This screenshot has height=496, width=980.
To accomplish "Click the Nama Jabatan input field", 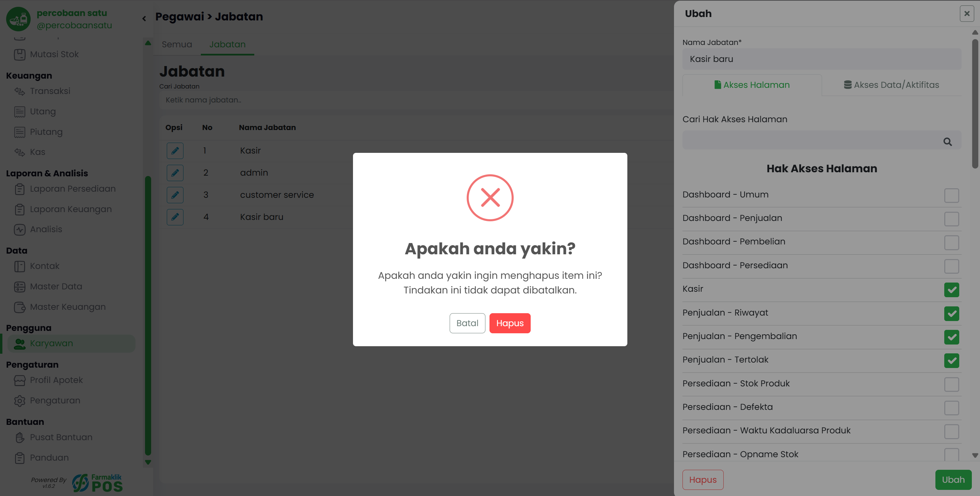I will (822, 59).
